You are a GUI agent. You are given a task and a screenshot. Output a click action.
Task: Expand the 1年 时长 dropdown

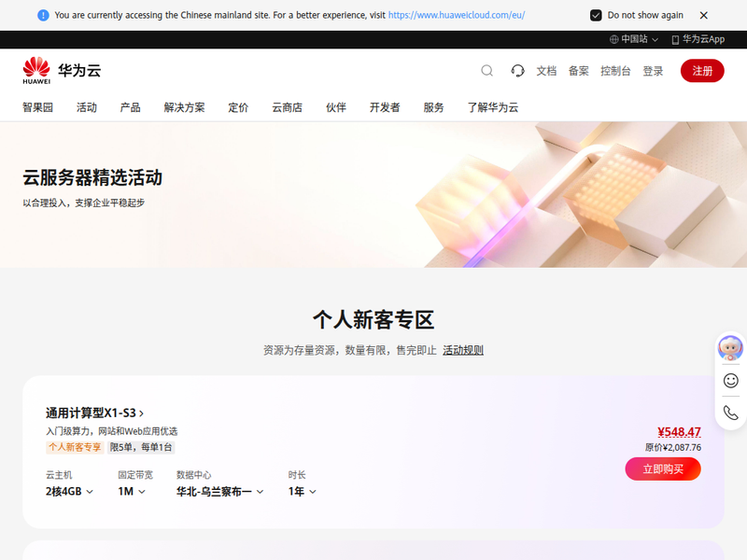pos(302,492)
